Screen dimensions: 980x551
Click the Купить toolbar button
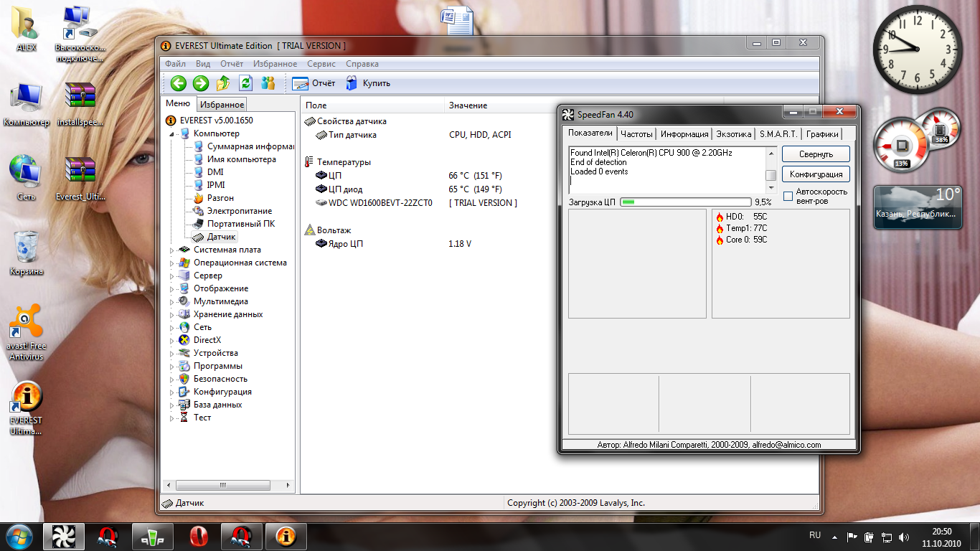click(x=368, y=83)
